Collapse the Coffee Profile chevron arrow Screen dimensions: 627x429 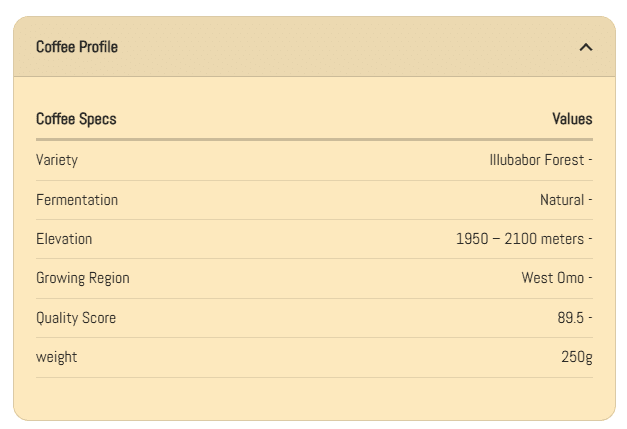(586, 47)
